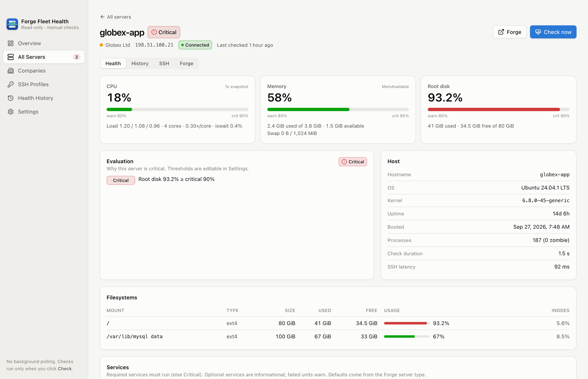Click the Health History clock icon
The height and width of the screenshot is (379, 588).
(x=10, y=98)
